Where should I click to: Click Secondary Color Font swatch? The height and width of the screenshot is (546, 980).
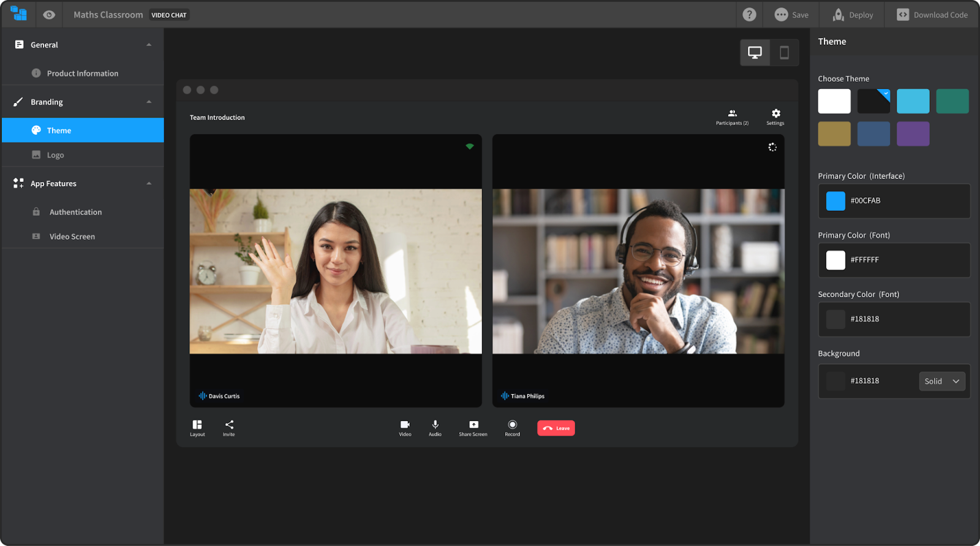[835, 319]
